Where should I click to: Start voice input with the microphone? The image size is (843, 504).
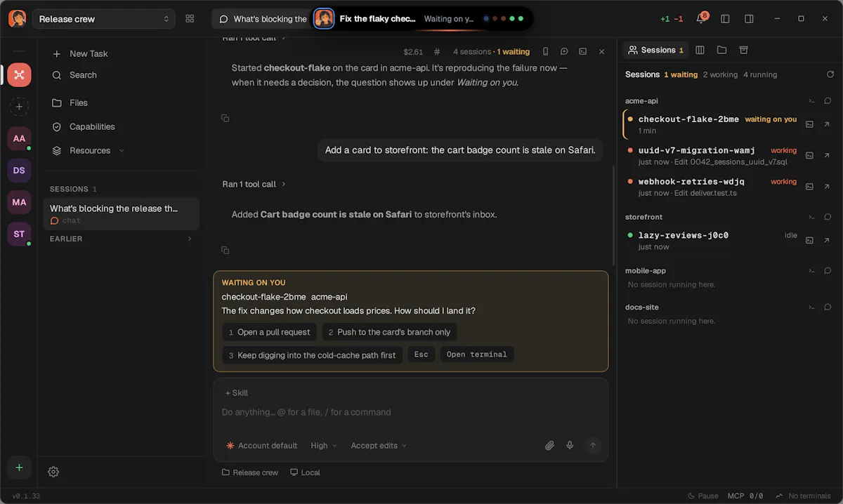pos(570,446)
